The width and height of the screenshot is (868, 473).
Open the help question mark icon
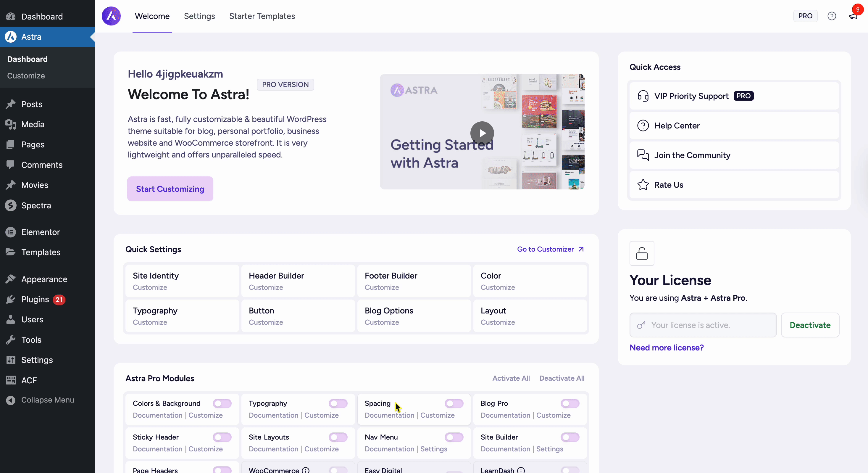click(832, 16)
